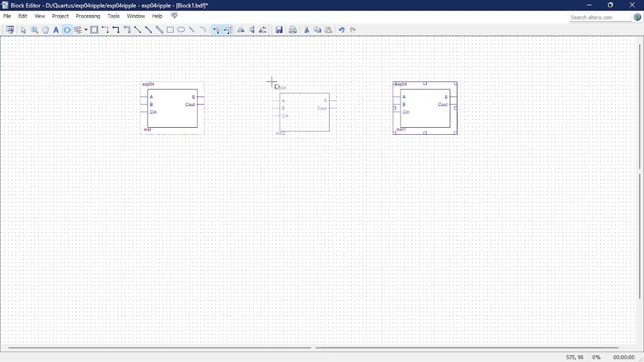Open the Project menu
Viewport: 644px width, 362px height.
tap(60, 16)
